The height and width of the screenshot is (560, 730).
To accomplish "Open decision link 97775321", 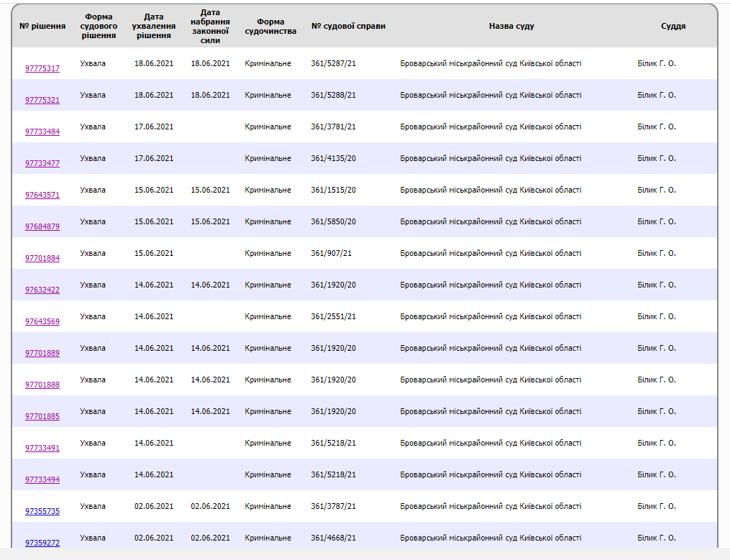I will point(42,101).
